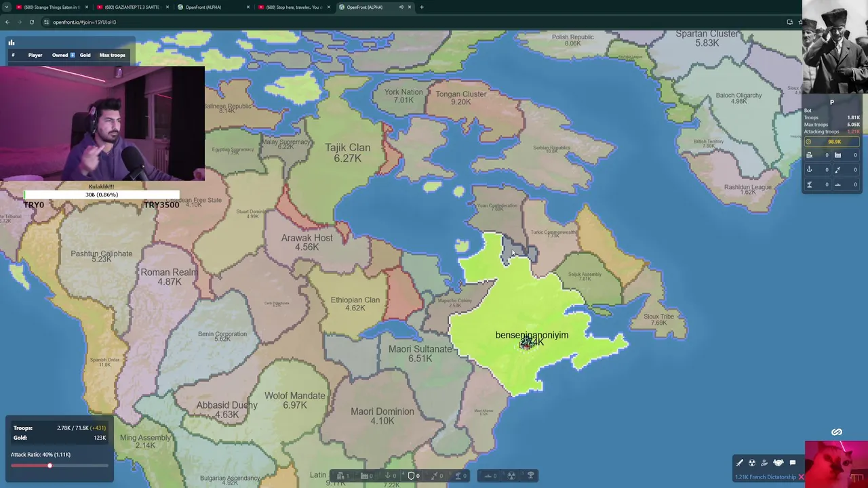
Task: Click the site info icon in address bar
Action: 46,22
